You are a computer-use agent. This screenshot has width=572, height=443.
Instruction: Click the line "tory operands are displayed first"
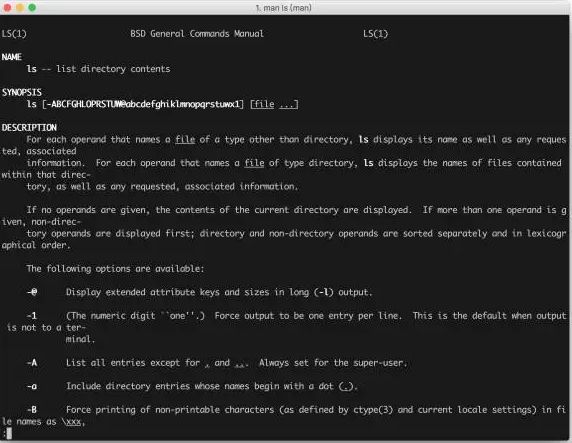pyautogui.click(x=296, y=233)
